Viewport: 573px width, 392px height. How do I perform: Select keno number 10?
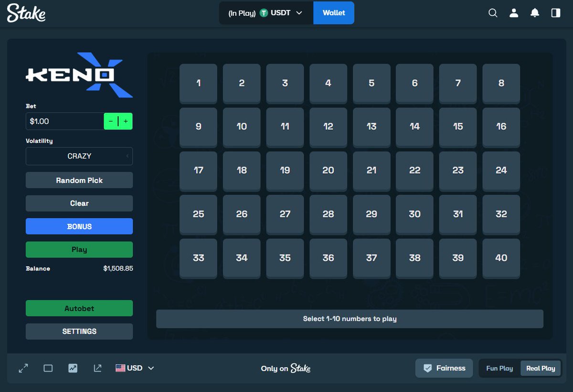tap(242, 127)
